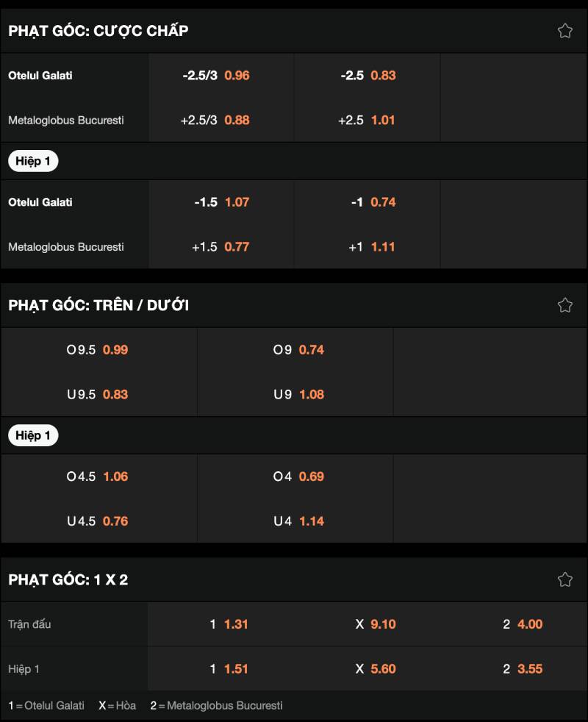Choose Otelul Galati -1.5 first-half odds 1.07

tap(221, 202)
